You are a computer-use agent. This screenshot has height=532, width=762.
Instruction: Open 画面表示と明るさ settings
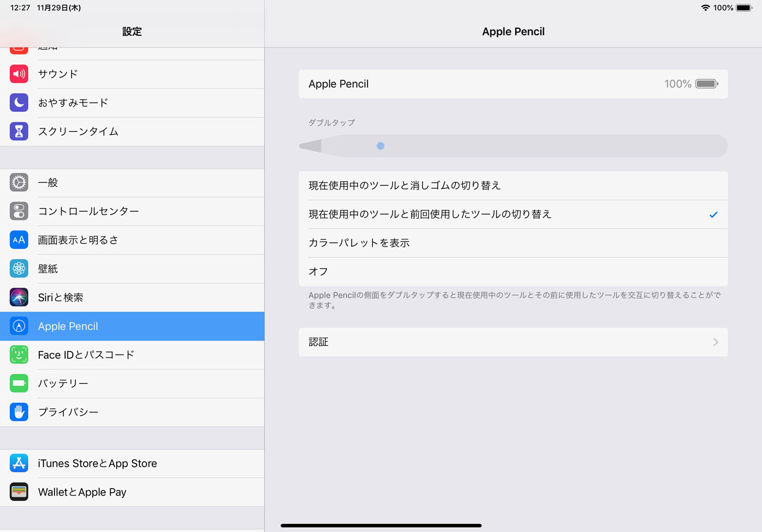pyautogui.click(x=132, y=240)
